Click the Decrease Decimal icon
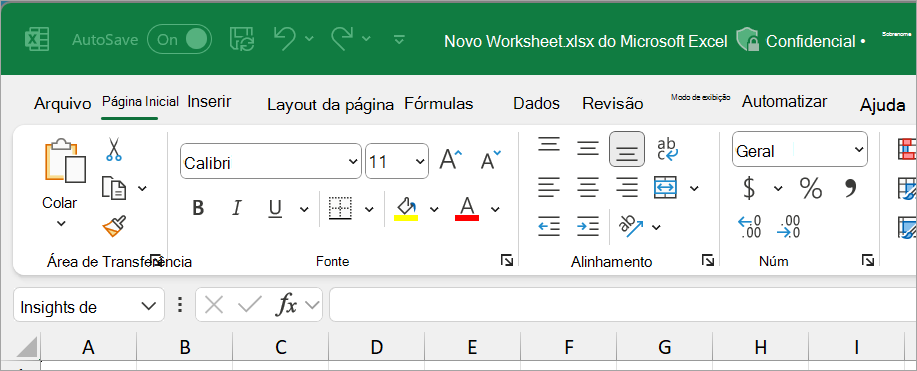This screenshot has height=371, width=917. click(788, 227)
